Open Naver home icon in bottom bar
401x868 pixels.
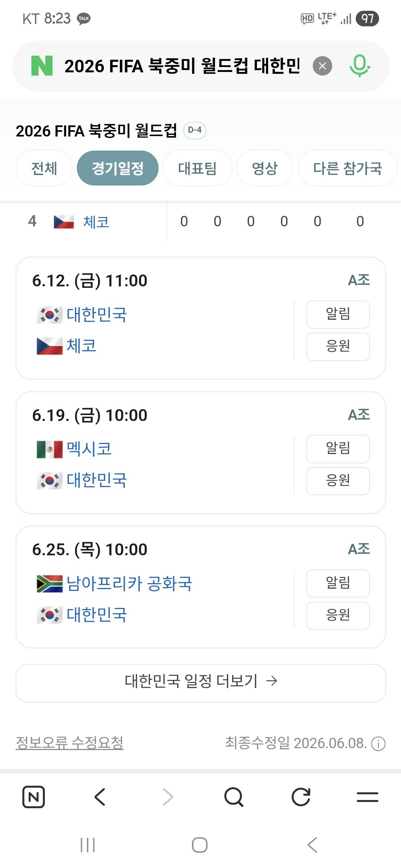[x=33, y=797]
